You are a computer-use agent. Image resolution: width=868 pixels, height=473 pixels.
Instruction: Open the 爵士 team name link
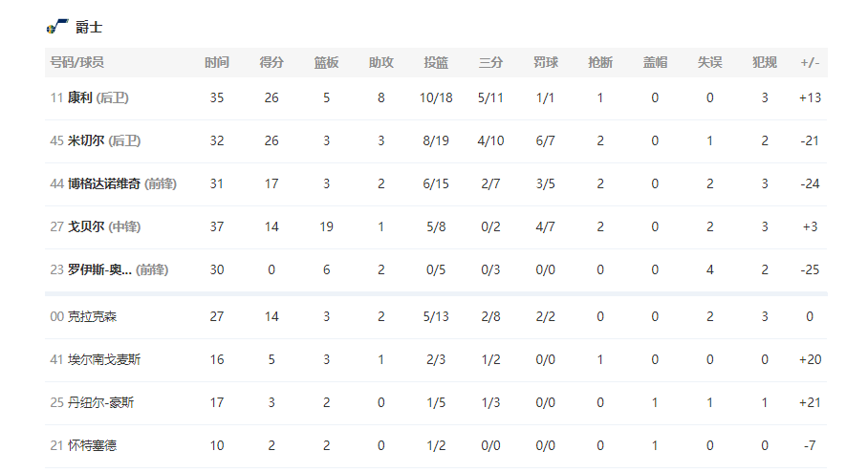(89, 28)
